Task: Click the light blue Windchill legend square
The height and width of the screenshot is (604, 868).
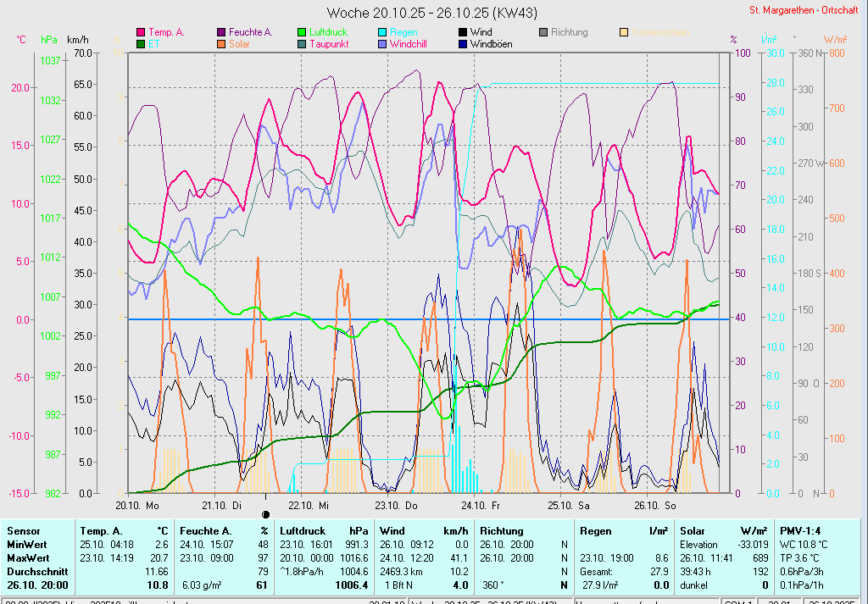Action: [x=383, y=43]
